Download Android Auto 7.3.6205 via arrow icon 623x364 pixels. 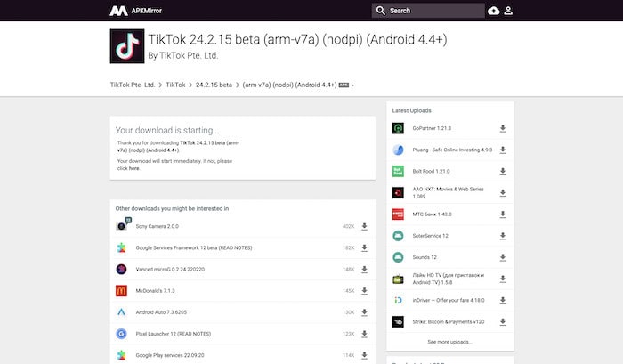pyautogui.click(x=364, y=312)
